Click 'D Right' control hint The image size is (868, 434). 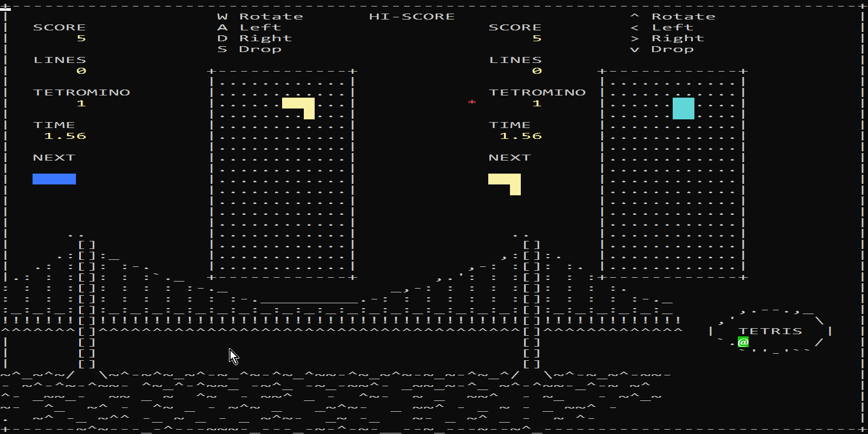255,38
